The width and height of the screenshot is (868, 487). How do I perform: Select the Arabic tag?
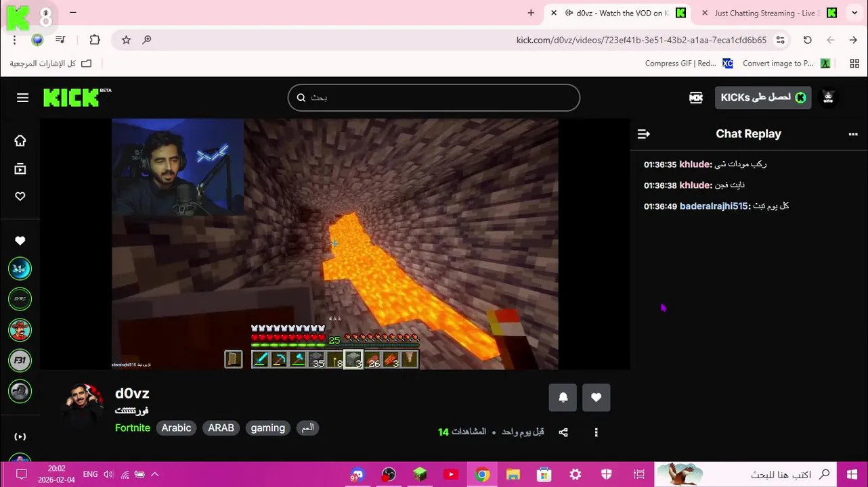tap(176, 428)
